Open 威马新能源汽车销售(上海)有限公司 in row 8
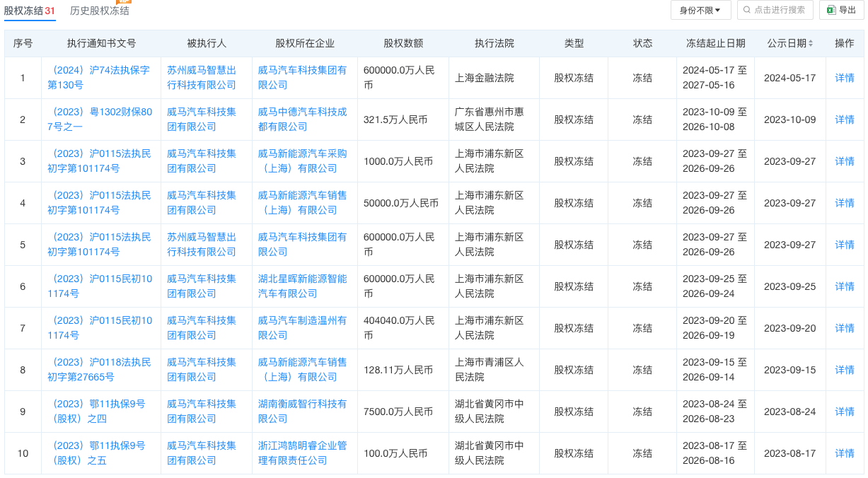This screenshot has width=868, height=478. coord(303,370)
